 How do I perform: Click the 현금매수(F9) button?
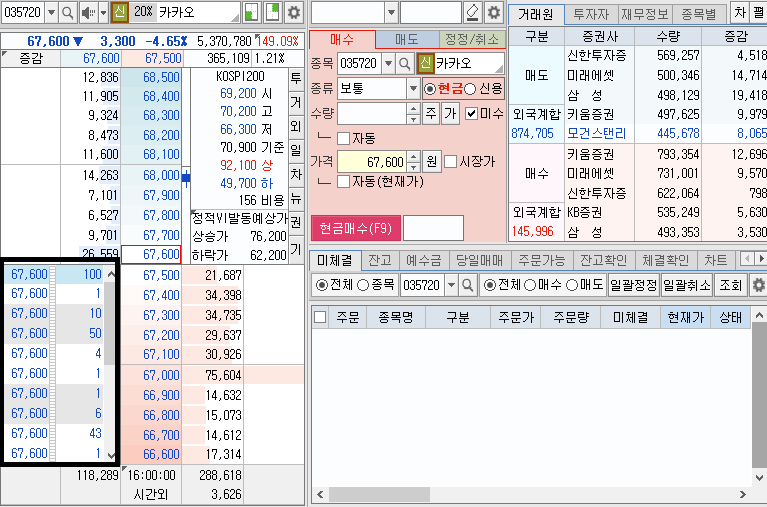pos(356,228)
